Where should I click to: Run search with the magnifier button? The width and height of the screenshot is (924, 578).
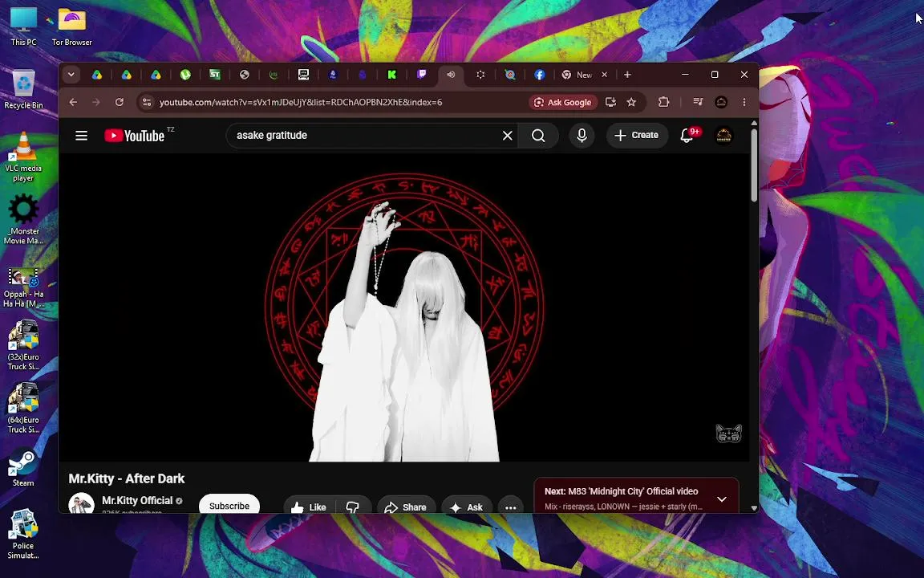[x=538, y=136]
